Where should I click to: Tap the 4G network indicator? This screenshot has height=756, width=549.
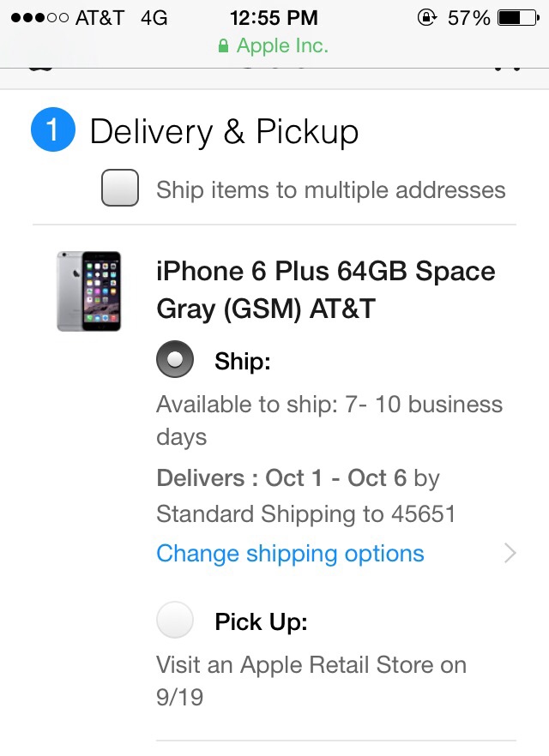coord(154,17)
